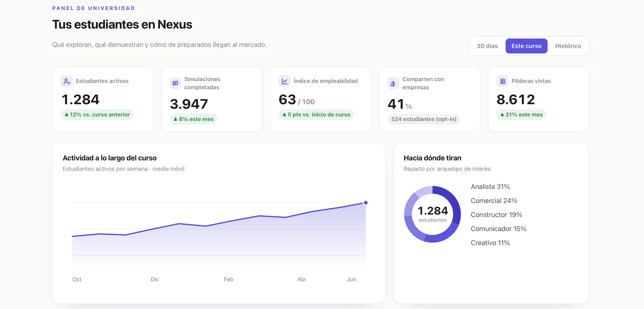
Task: Click the 'Actividad a lo largo del curso' heading
Action: coord(109,158)
